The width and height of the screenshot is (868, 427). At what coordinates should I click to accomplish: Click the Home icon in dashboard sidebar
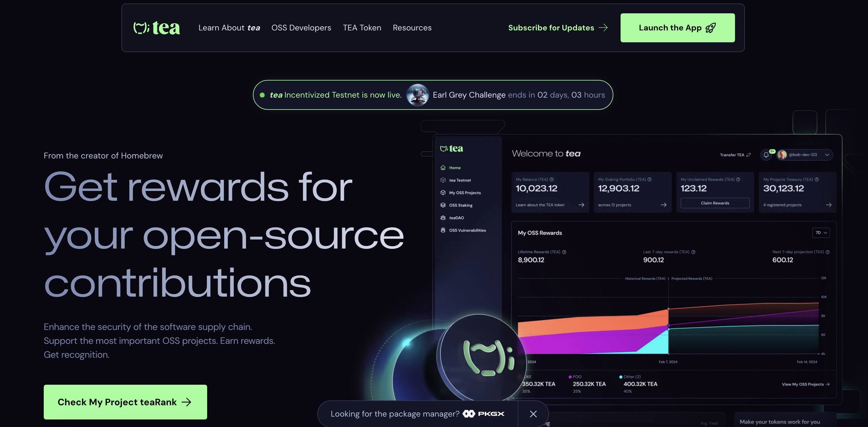[443, 167]
